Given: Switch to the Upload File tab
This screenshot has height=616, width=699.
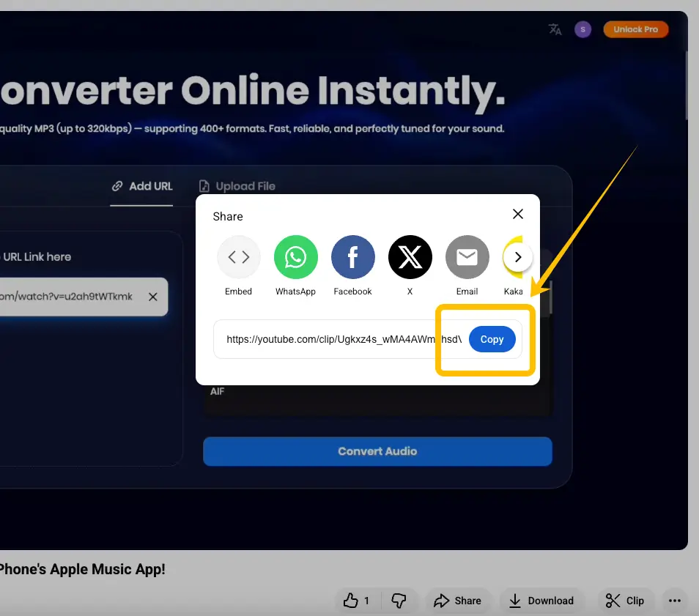Looking at the screenshot, I should point(237,186).
